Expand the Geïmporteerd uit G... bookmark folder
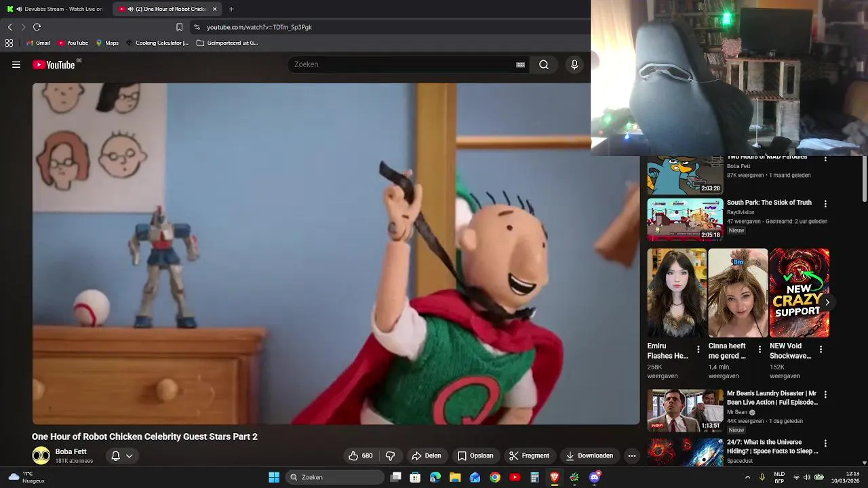 (227, 43)
